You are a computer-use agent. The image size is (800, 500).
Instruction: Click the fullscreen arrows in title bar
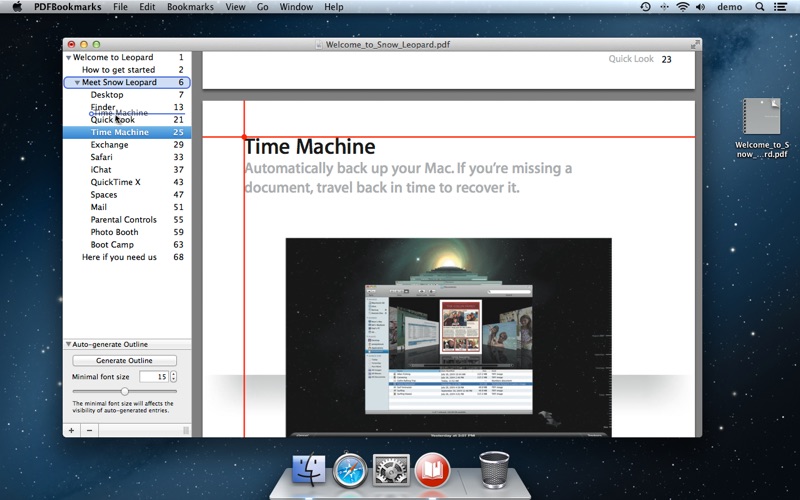[x=694, y=45]
